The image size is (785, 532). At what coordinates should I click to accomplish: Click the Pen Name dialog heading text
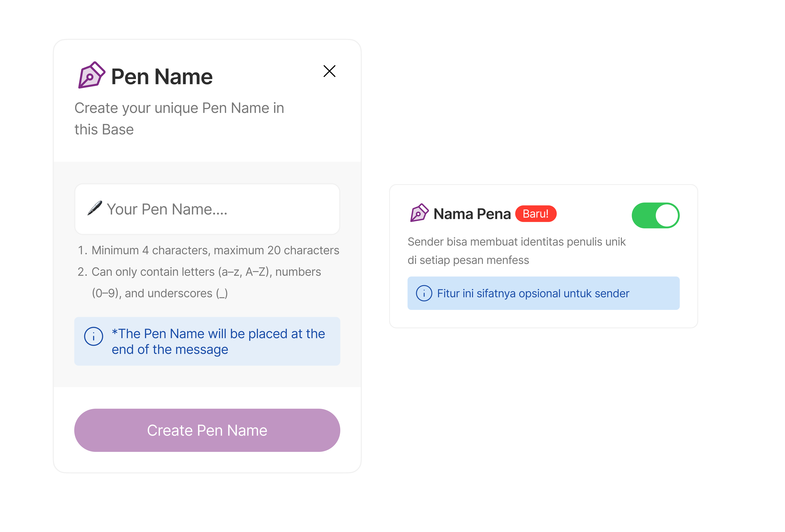click(x=162, y=77)
